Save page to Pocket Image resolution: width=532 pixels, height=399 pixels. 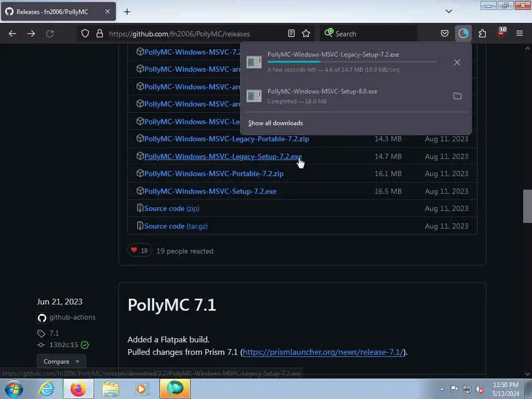tap(445, 34)
